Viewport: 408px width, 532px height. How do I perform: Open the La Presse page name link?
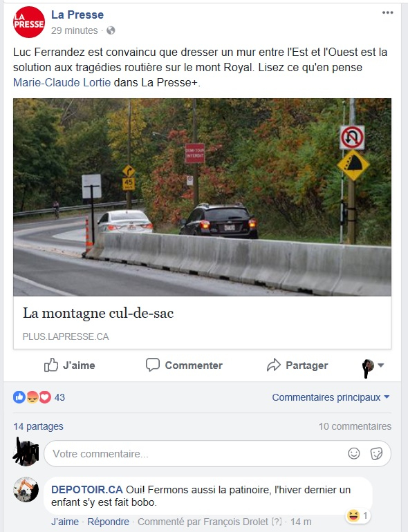[x=77, y=15]
